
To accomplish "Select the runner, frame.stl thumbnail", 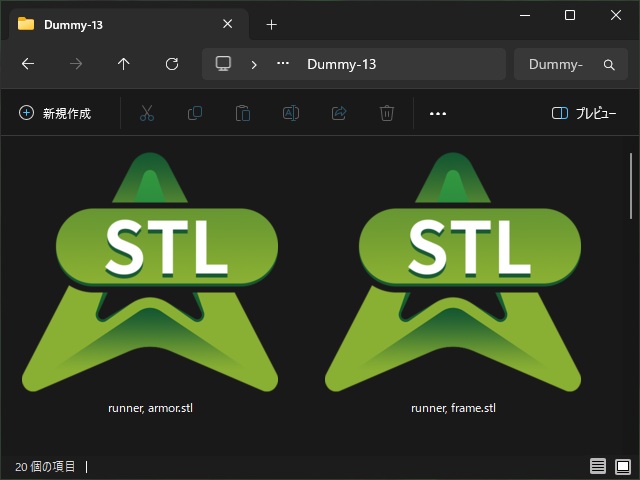I will click(453, 272).
